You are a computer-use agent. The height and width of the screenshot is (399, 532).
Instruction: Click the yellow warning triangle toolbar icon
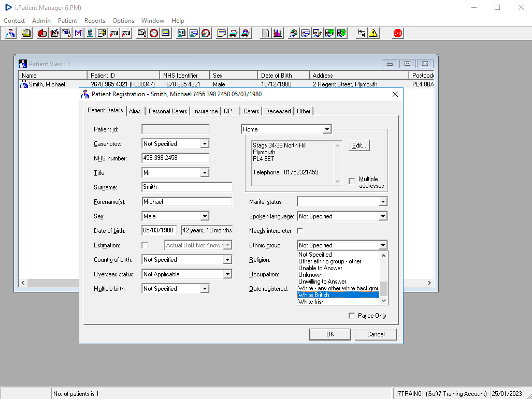click(x=373, y=33)
